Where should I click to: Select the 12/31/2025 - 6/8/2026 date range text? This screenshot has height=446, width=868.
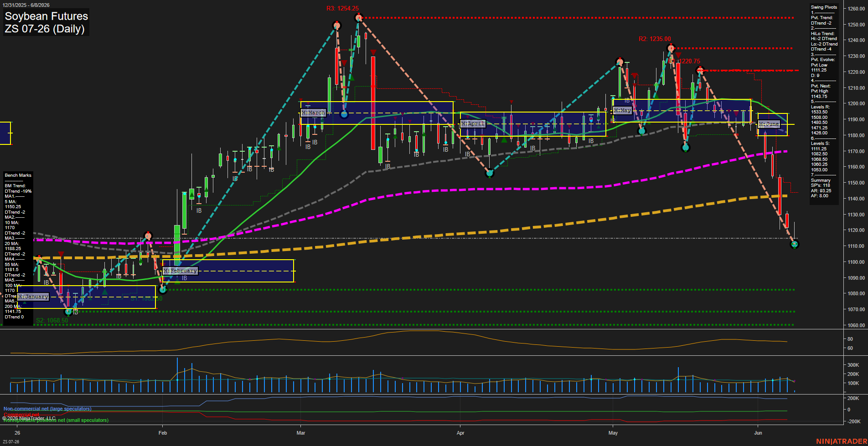(x=26, y=5)
